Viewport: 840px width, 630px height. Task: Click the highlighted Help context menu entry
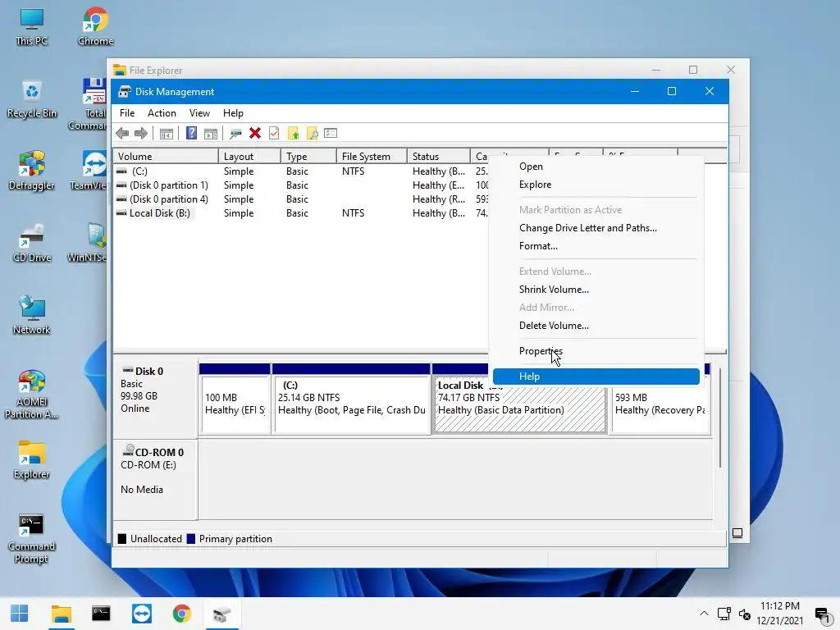[x=596, y=377]
